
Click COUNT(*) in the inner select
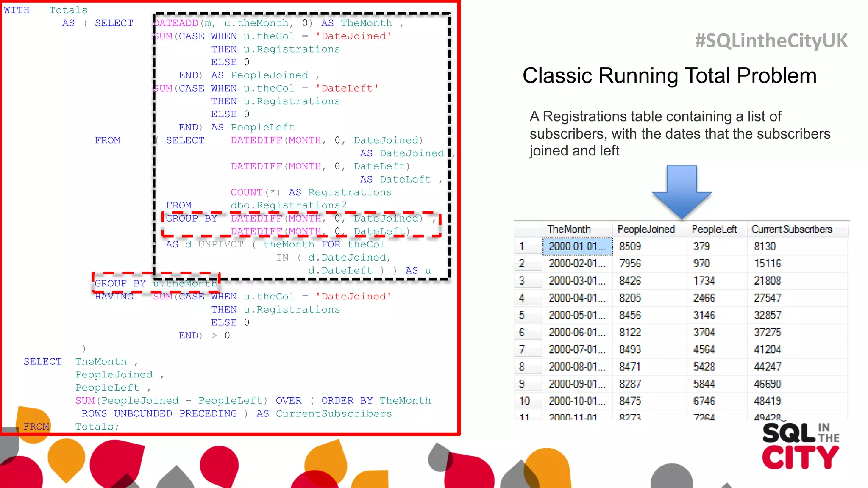point(256,192)
